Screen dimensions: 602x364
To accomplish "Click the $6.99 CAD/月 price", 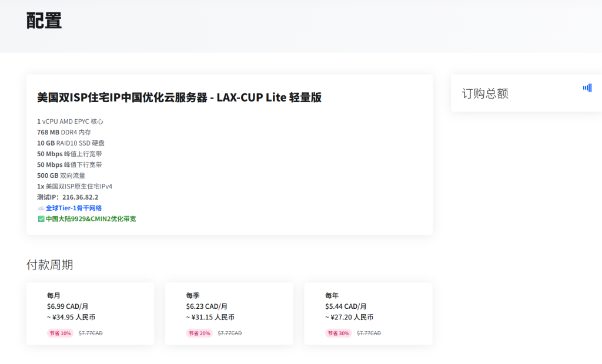I will click(x=68, y=306).
